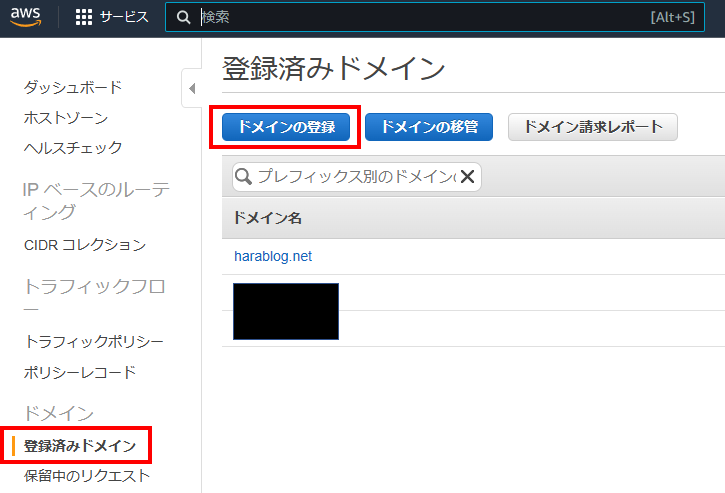Sort by ドメイン名 column header
Viewport: 725px width, 493px height.
click(x=267, y=217)
